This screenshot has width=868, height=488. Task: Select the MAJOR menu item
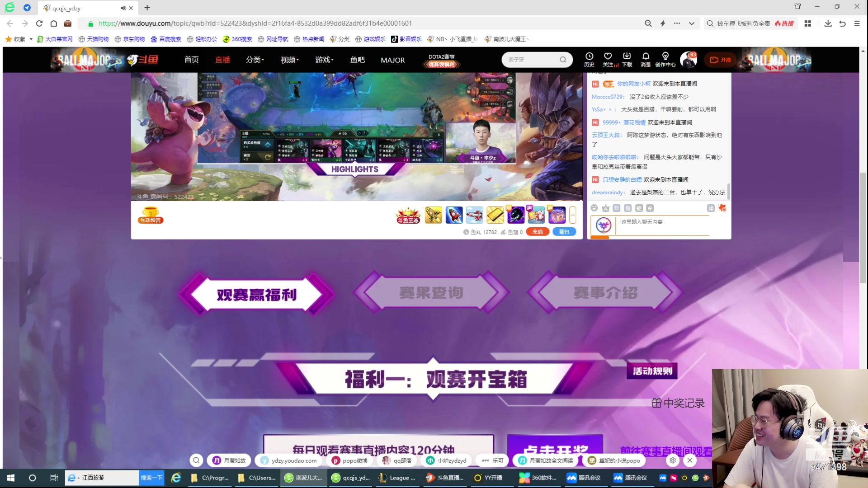pos(392,60)
